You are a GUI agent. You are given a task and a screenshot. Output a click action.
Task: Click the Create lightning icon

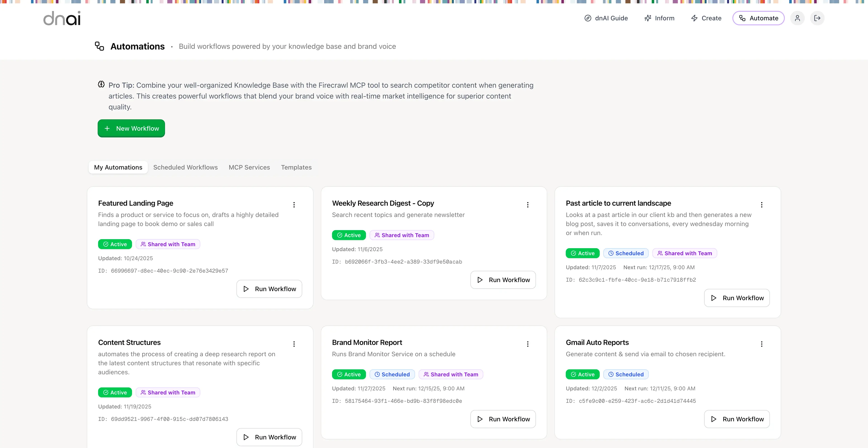[x=694, y=18]
